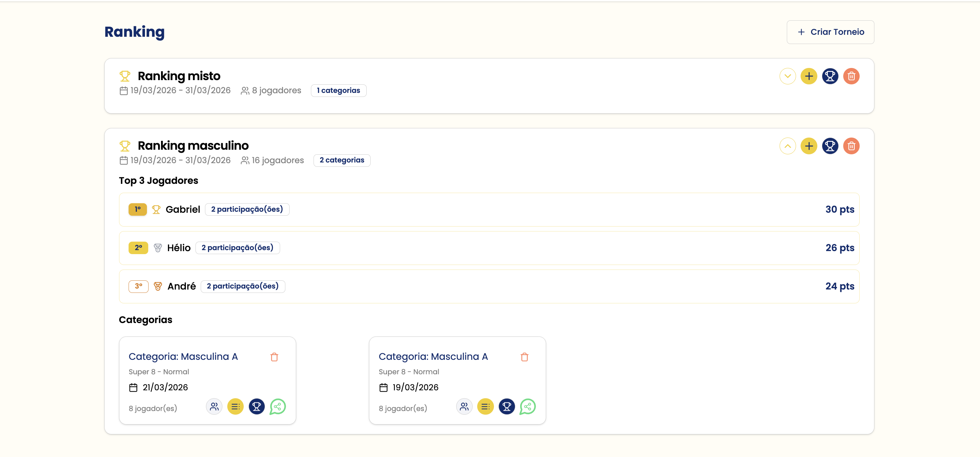Share the 19/03/2026 category via green icon

[528, 407]
